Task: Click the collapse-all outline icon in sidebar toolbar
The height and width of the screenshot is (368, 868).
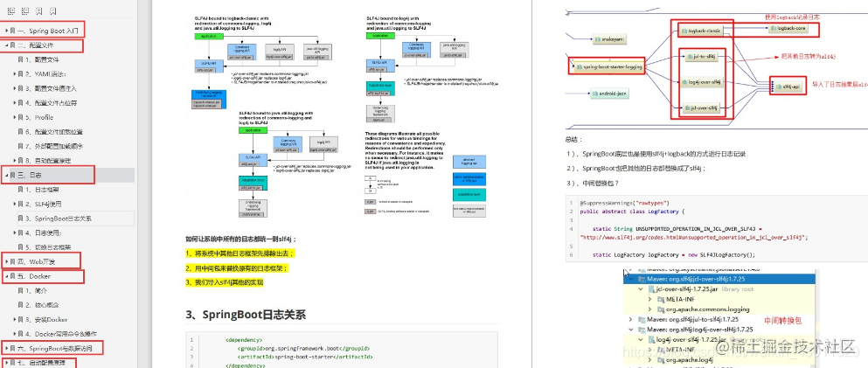Action: click(24, 11)
